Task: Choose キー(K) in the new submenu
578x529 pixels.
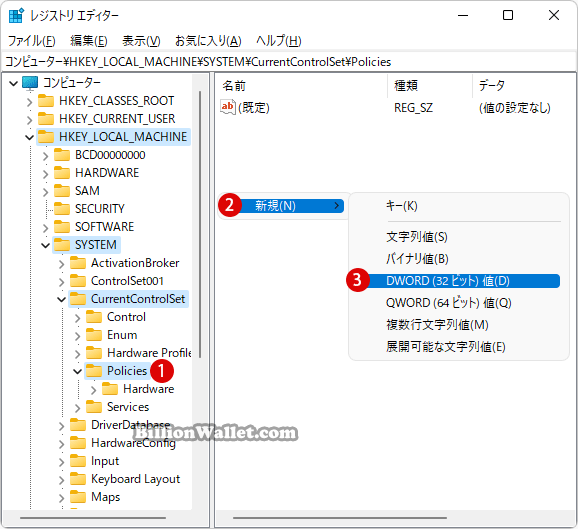Action: coord(401,206)
